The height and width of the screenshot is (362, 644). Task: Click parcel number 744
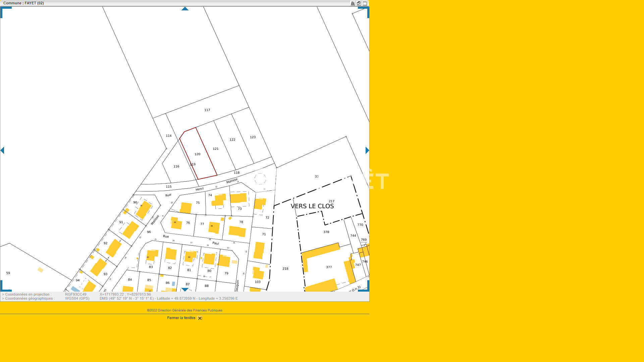pos(353,236)
